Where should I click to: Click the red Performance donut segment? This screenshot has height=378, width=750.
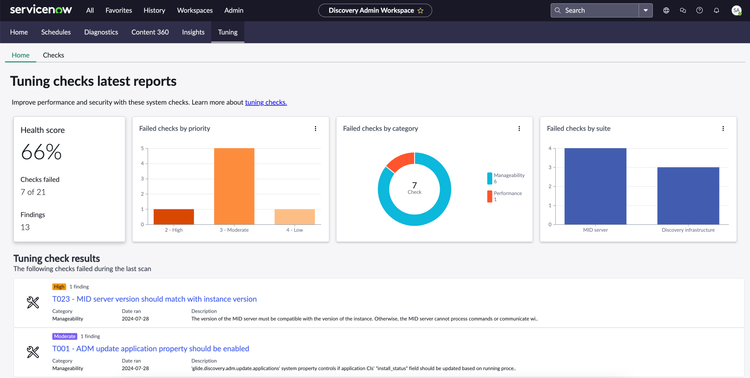[x=401, y=161]
